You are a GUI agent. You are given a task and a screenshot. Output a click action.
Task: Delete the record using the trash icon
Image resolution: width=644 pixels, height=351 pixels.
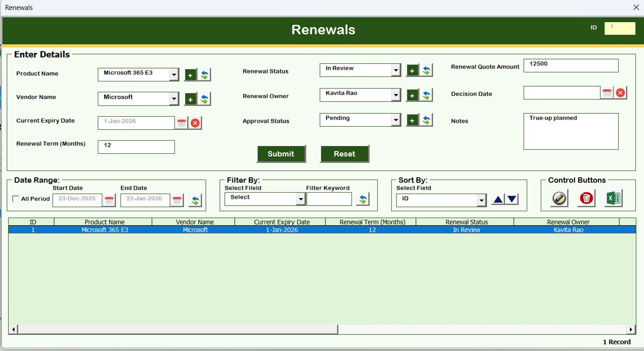point(586,198)
